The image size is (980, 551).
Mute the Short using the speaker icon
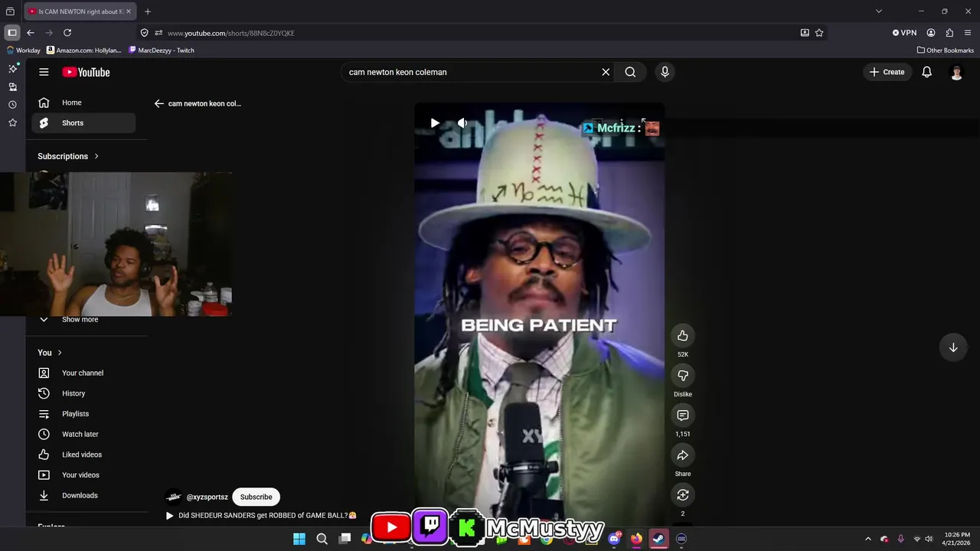point(462,122)
